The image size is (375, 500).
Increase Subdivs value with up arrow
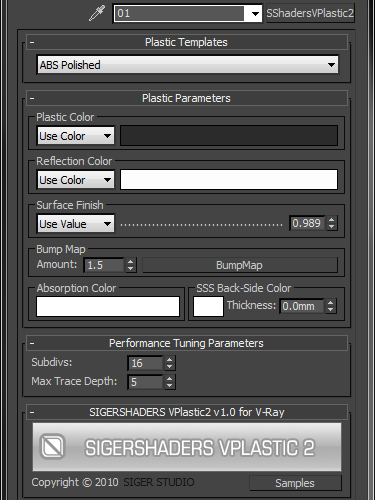pos(170,360)
